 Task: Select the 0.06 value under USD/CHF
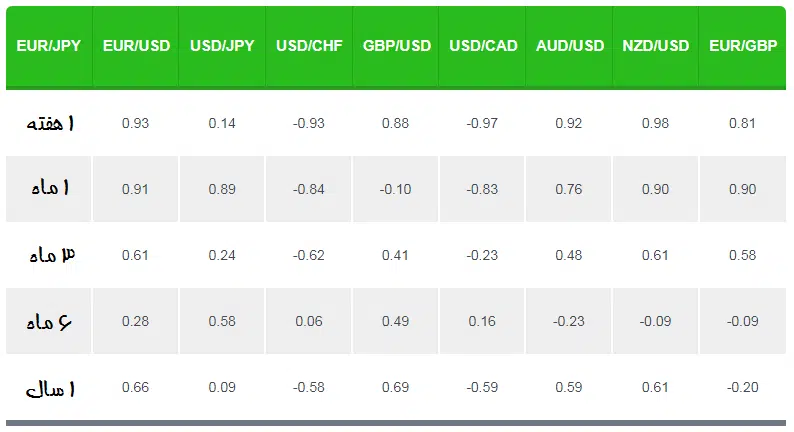309,321
